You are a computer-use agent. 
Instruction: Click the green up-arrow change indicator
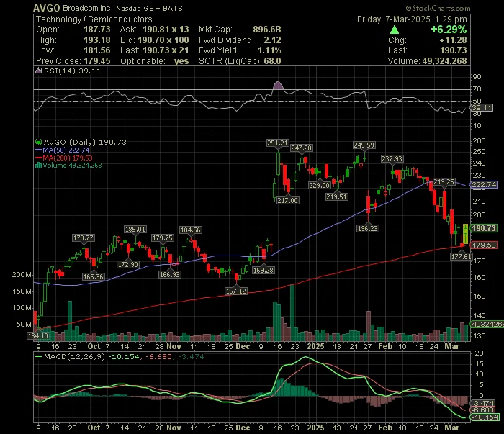coord(395,30)
